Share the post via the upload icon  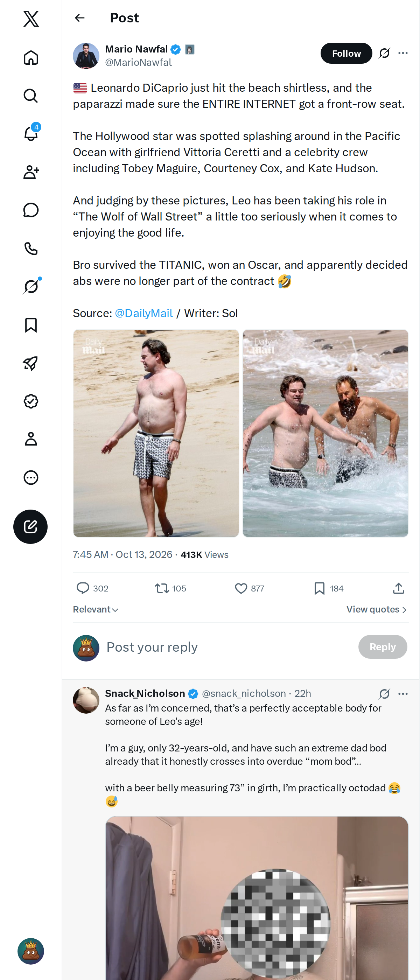[x=398, y=589]
